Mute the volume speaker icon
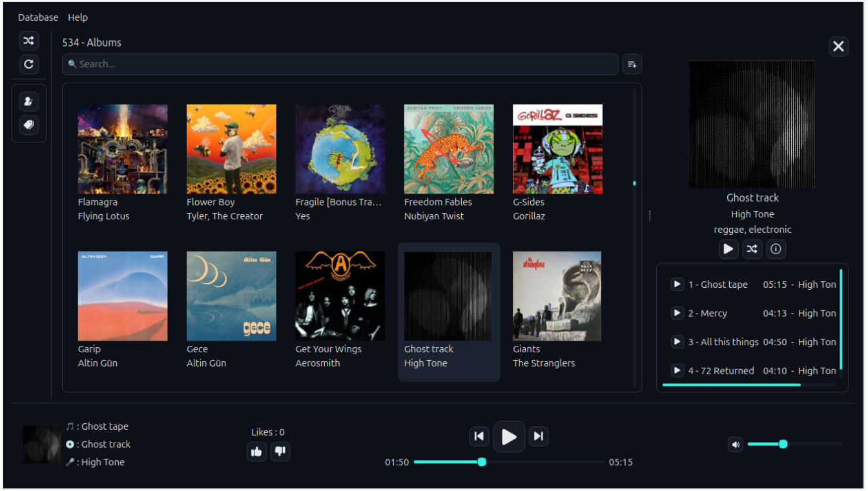Image resolution: width=868 pixels, height=491 pixels. [x=735, y=444]
